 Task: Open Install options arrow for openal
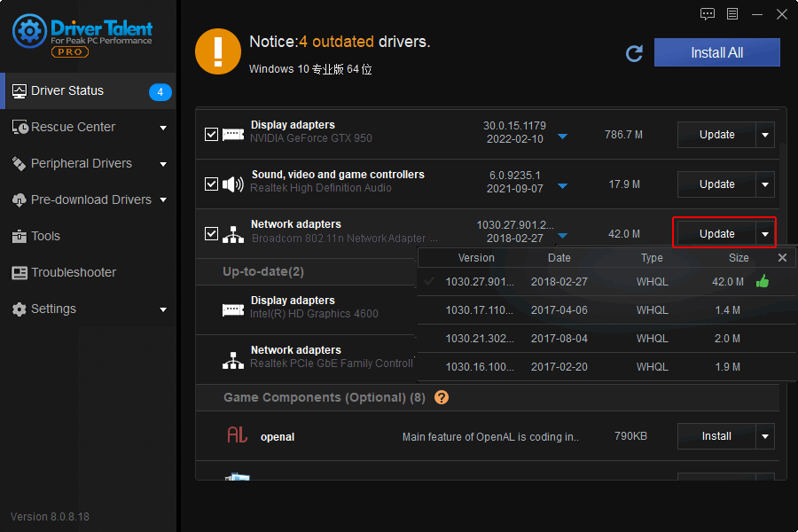[765, 436]
